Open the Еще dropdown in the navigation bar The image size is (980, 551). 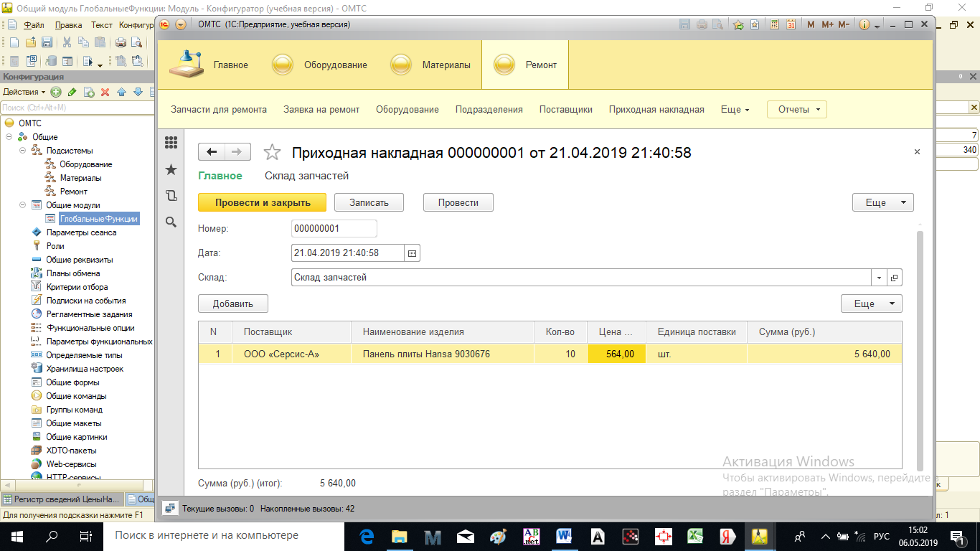coord(735,110)
